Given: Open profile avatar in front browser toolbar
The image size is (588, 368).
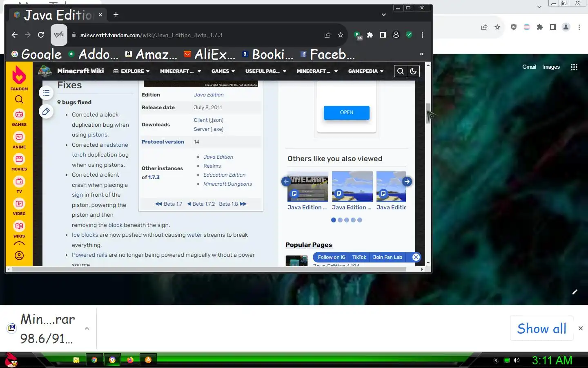Looking at the screenshot, I should click(396, 35).
